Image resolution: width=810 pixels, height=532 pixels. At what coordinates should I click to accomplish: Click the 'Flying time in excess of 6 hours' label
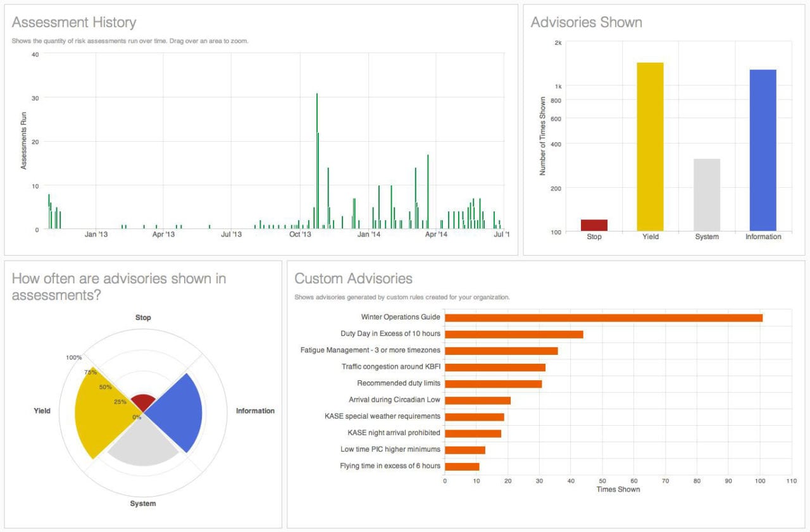click(390, 466)
